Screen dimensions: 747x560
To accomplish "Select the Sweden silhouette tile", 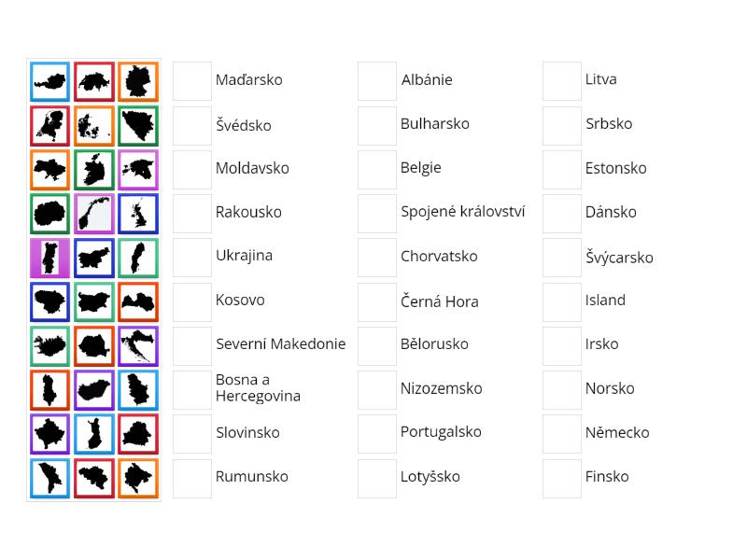I will tap(138, 259).
